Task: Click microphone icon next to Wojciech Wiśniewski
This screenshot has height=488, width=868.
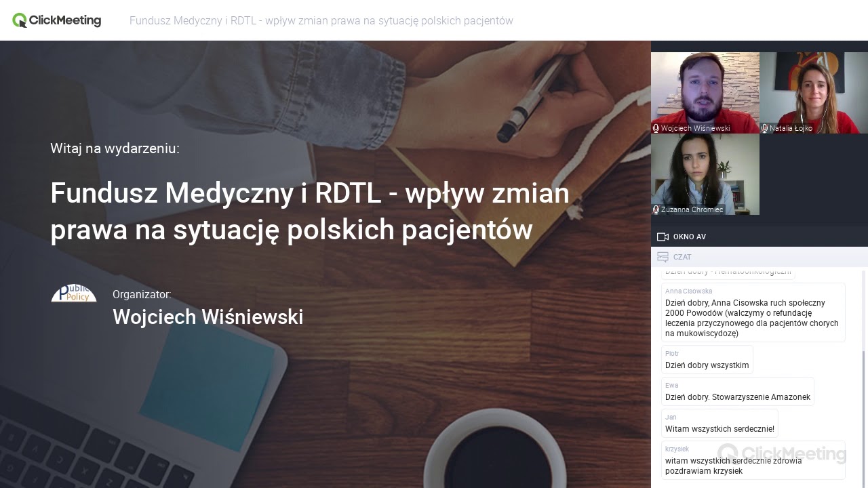Action: 656,128
